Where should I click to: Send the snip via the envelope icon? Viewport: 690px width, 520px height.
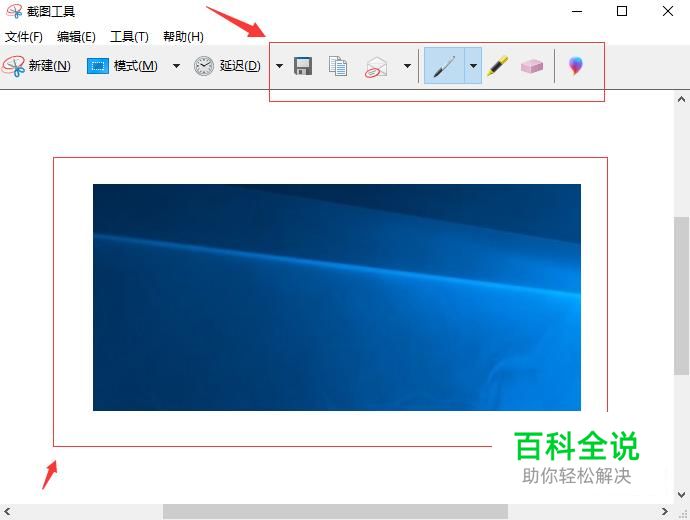tap(376, 67)
